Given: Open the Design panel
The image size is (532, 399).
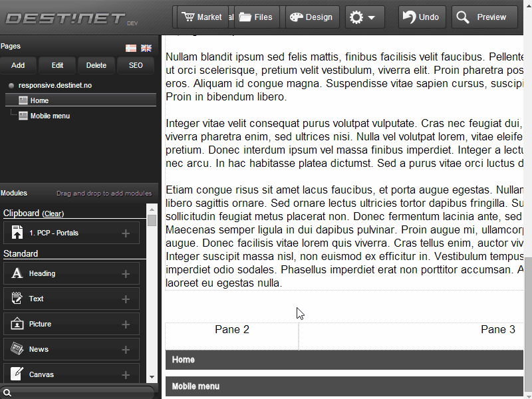Looking at the screenshot, I should click(x=312, y=17).
